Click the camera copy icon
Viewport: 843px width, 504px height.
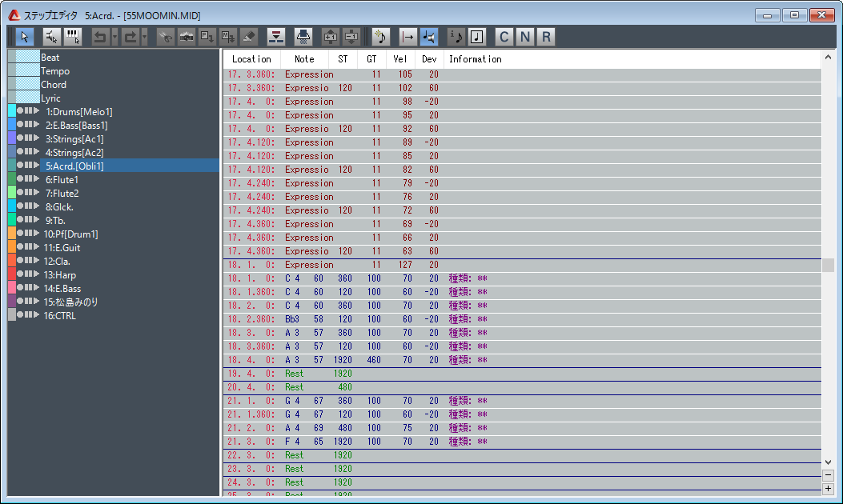tap(187, 37)
